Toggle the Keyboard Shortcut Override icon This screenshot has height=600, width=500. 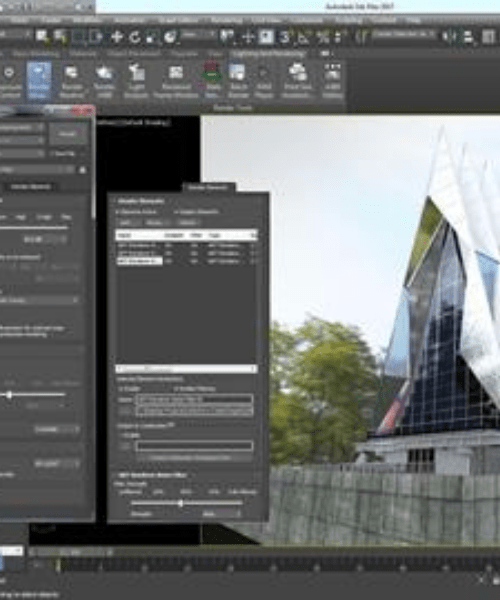266,37
